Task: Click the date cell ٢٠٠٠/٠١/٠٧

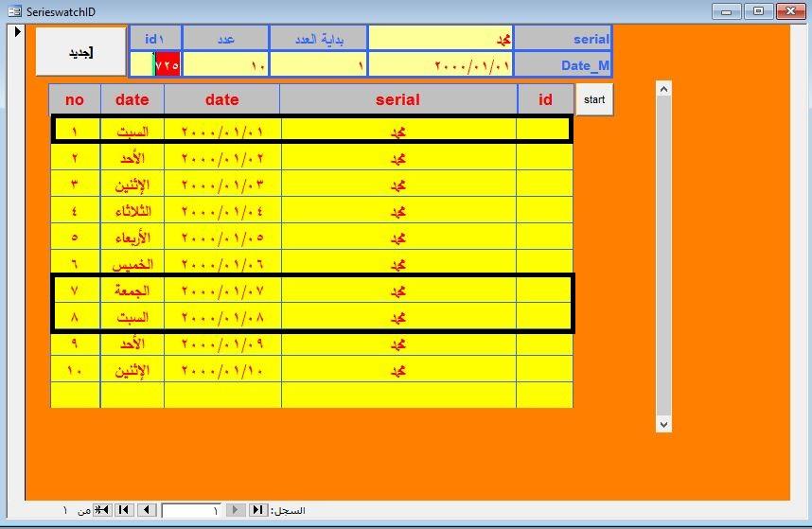Action: coord(222,290)
